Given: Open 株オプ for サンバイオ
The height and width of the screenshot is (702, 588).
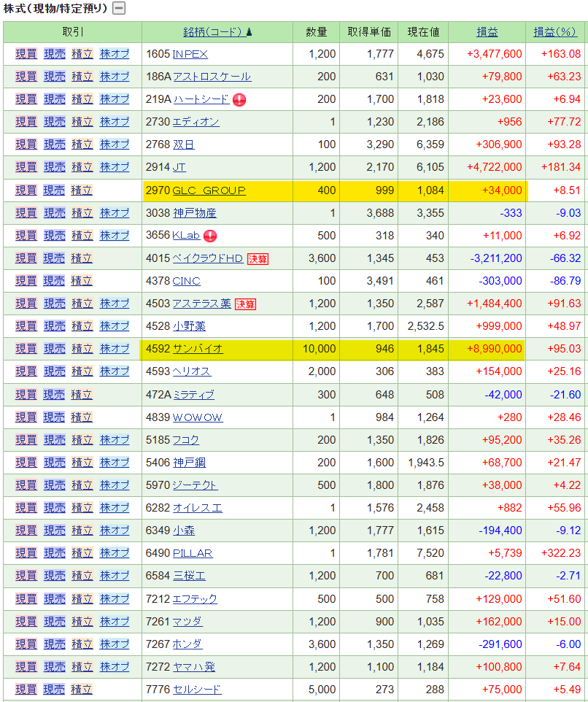Looking at the screenshot, I should [x=115, y=349].
